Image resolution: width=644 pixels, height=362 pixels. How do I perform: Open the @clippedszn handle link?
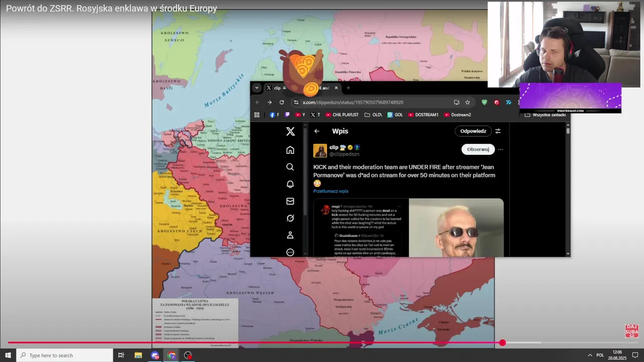pos(344,154)
